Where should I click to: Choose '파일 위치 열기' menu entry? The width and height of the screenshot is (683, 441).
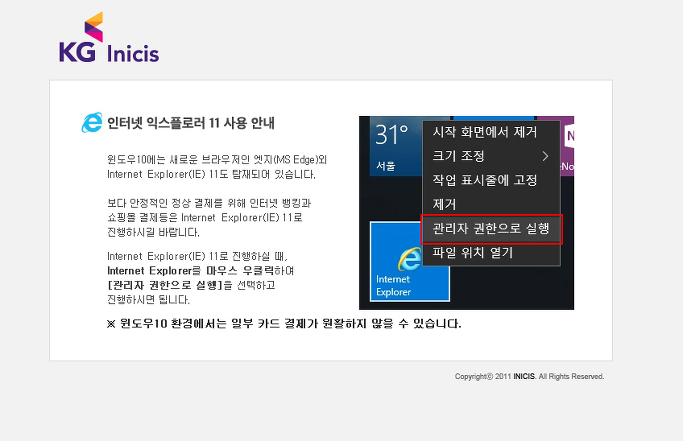point(473,252)
